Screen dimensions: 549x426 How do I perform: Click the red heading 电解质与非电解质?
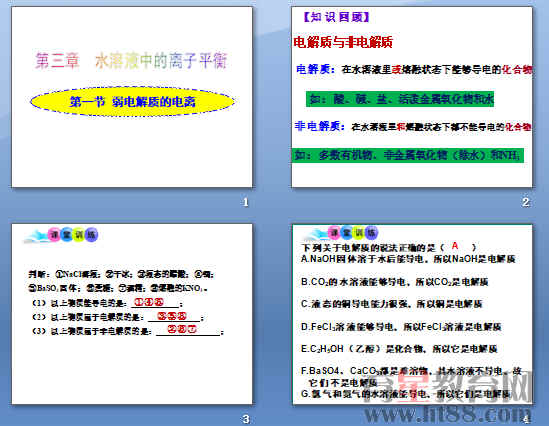343,42
